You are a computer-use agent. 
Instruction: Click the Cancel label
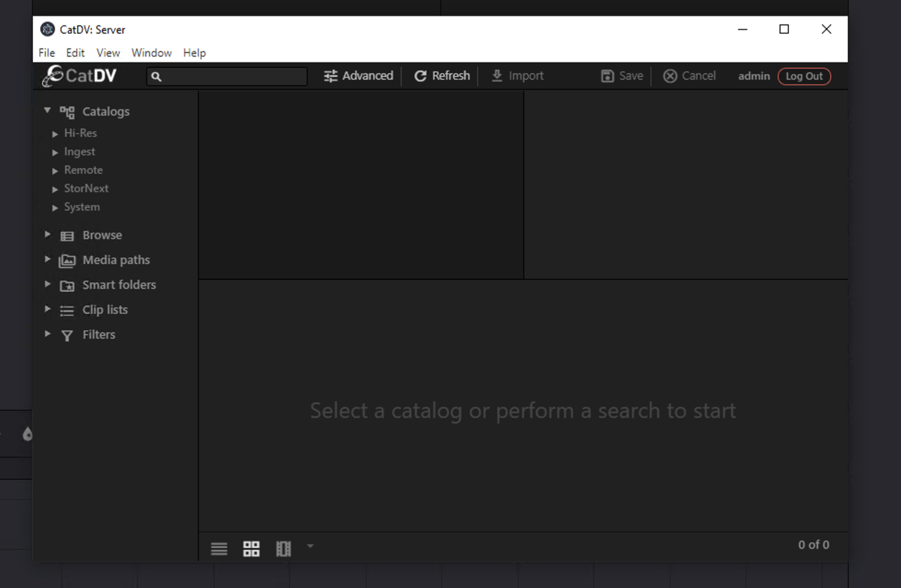point(699,76)
